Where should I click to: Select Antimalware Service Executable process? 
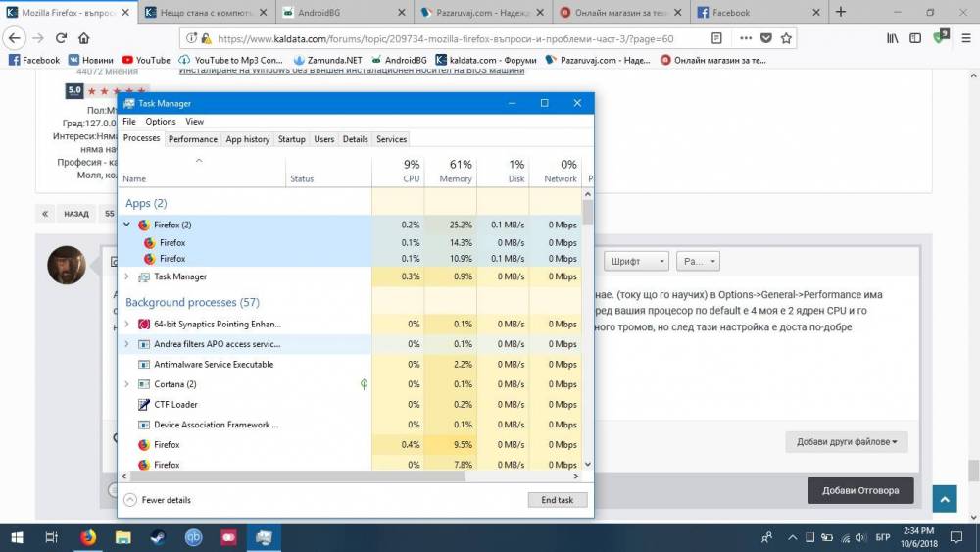[x=350, y=364]
